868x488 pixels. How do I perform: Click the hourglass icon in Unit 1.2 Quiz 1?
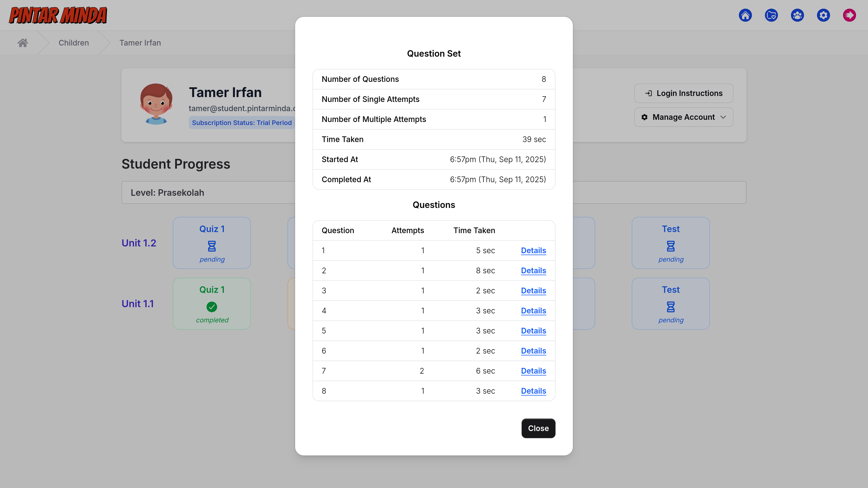point(212,246)
